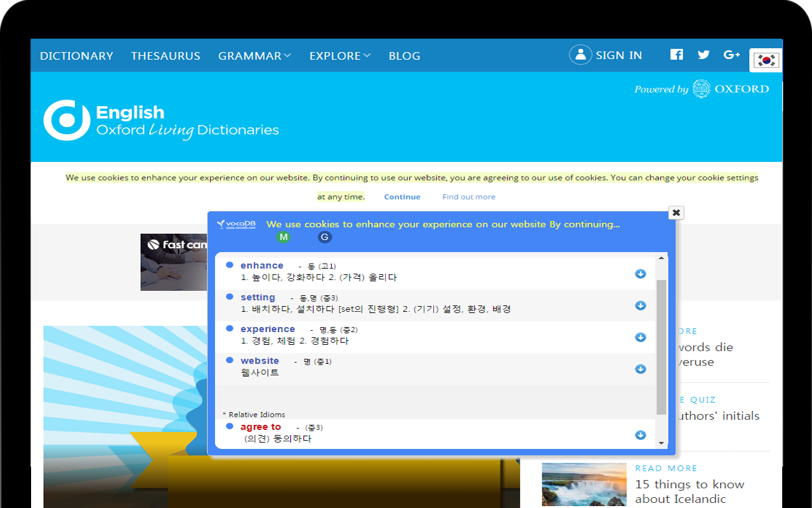Click the Relative Idioms label

(x=254, y=415)
